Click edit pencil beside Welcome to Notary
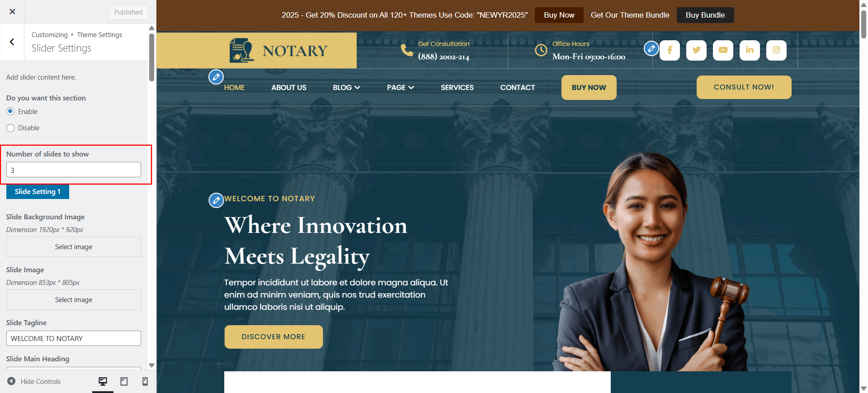 [216, 200]
